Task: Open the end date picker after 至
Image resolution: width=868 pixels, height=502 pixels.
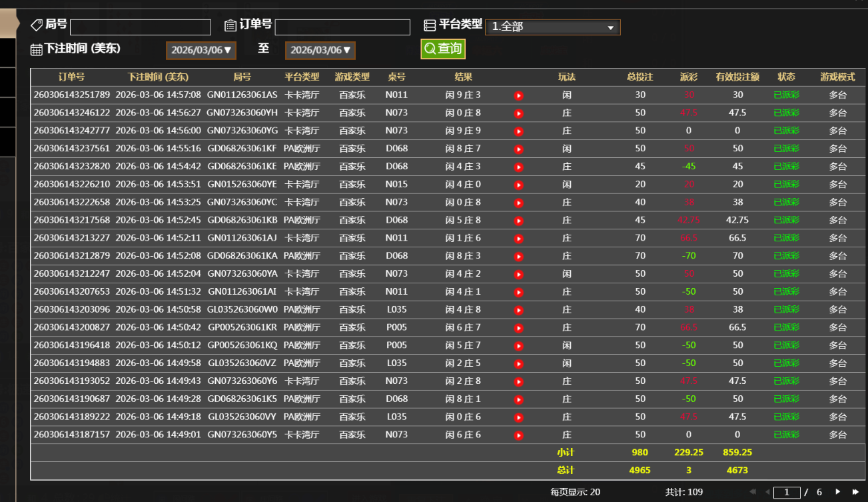Action: (320, 51)
